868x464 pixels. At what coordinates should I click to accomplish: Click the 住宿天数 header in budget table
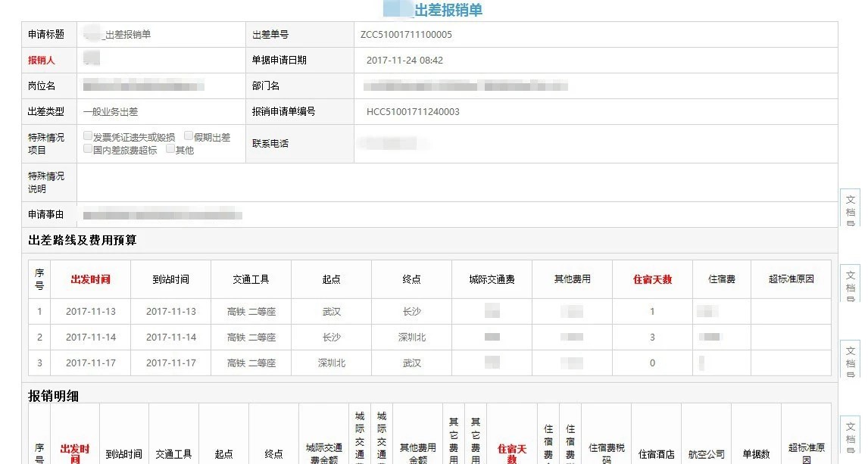point(652,279)
